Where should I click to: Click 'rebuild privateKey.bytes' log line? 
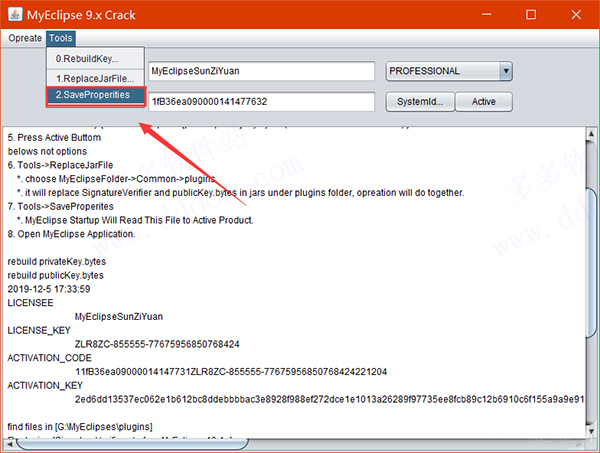pos(57,262)
